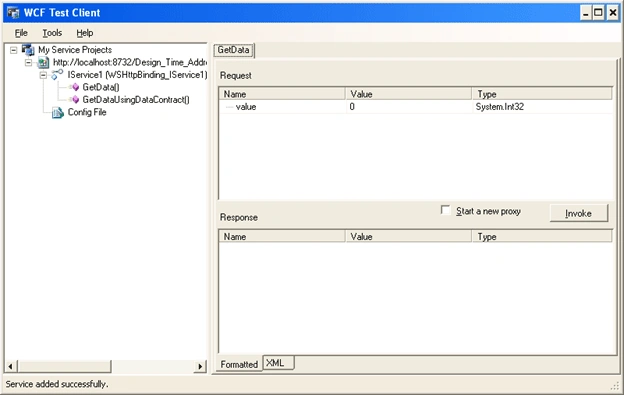This screenshot has height=395, width=624.
Task: Select the GetData() operation label
Action: [x=101, y=87]
